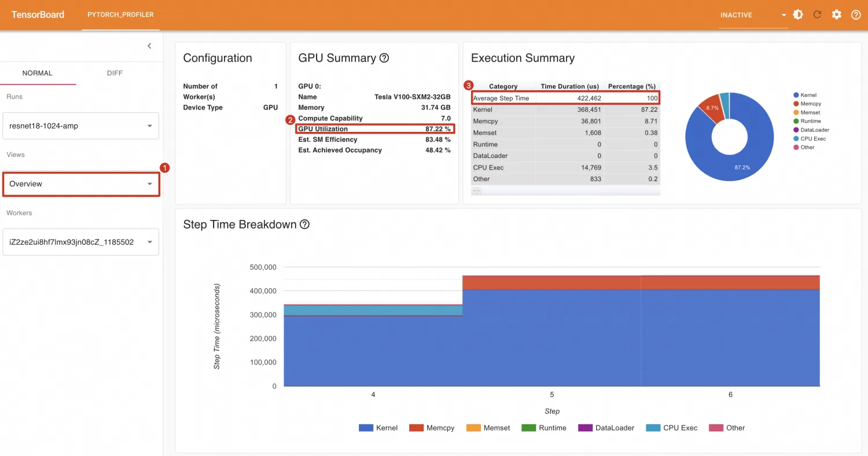868x456 pixels.
Task: Click the step 5 Memcpy bar segment
Action: [552, 282]
